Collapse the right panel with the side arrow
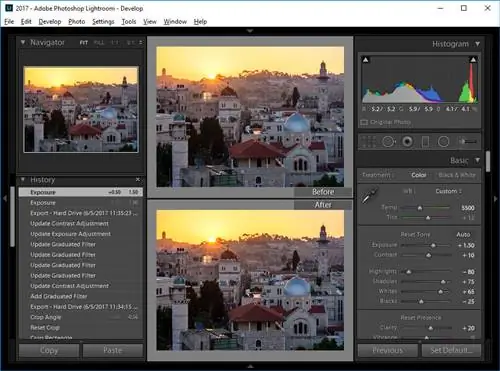 (x=496, y=199)
